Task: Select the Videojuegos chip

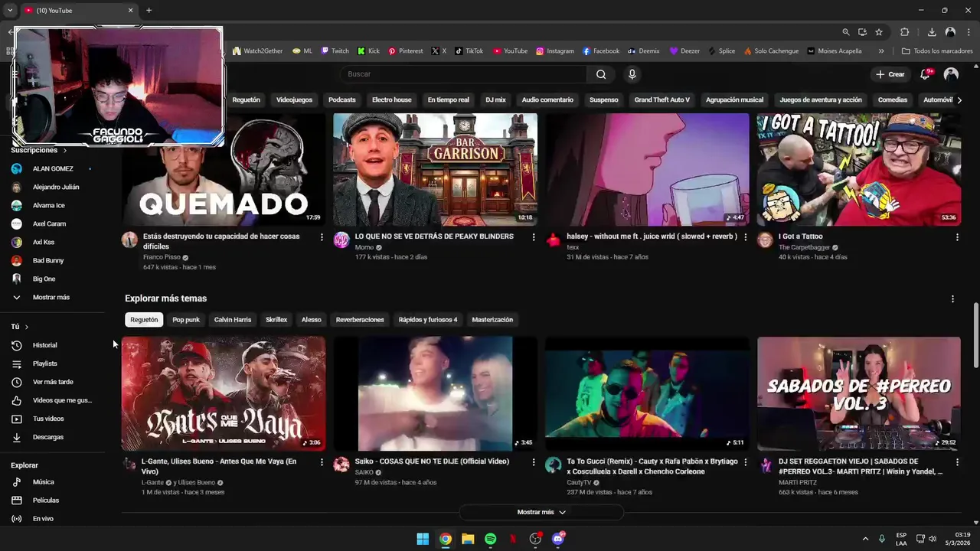Action: [294, 100]
